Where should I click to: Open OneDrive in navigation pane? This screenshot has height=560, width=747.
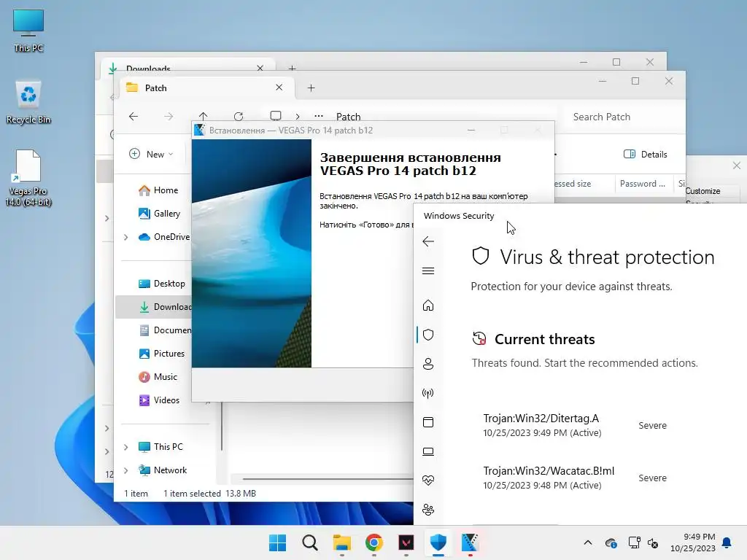tap(164, 237)
